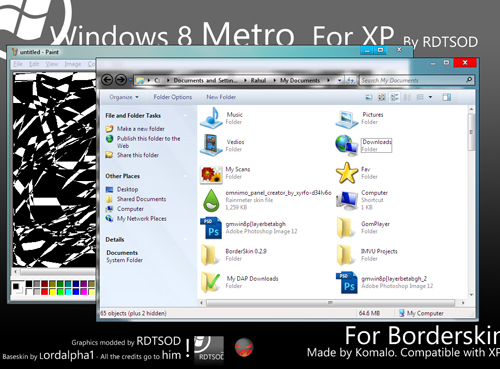Open the views dropdown arrow in toolbar

(x=430, y=97)
